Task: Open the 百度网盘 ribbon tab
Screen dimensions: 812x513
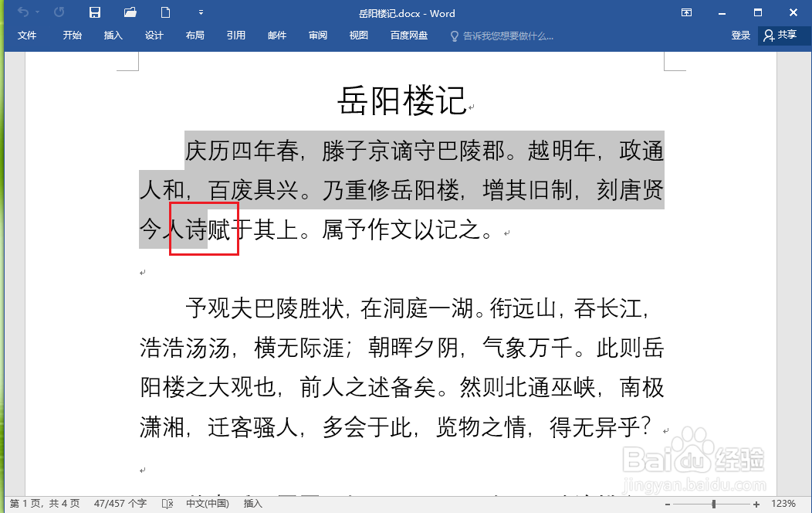Action: (409, 36)
